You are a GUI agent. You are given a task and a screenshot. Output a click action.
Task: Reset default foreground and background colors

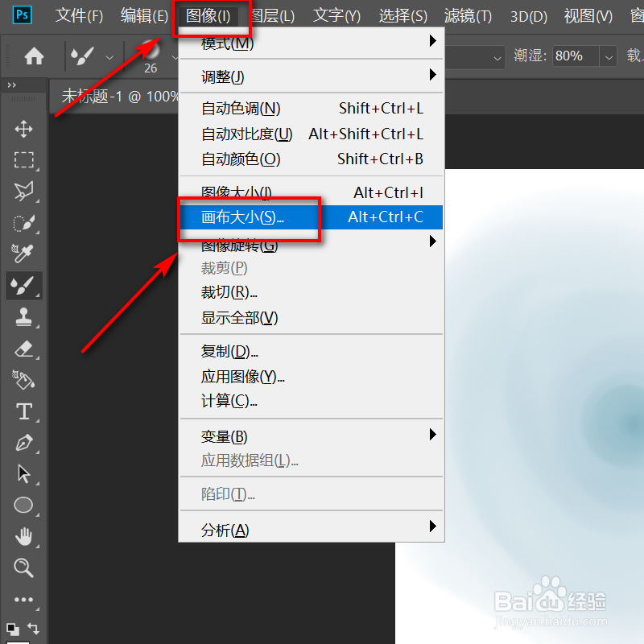pyautogui.click(x=13, y=629)
